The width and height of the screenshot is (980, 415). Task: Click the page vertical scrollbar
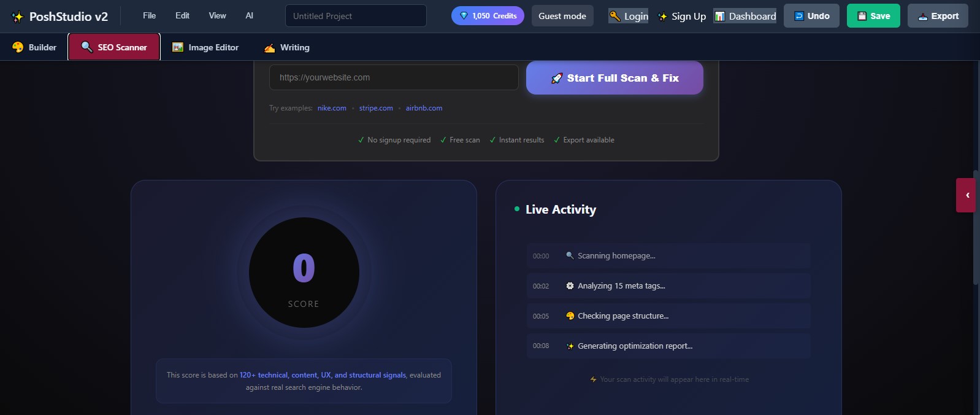coord(976,227)
